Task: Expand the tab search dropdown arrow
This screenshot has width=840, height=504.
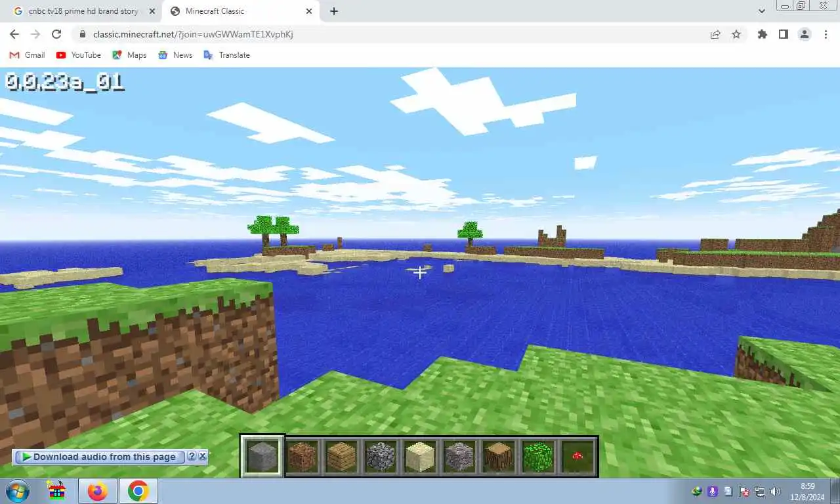Action: tap(761, 11)
